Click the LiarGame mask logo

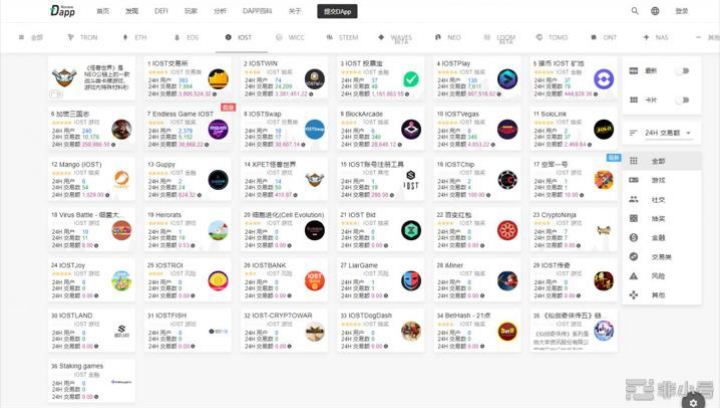411,281
